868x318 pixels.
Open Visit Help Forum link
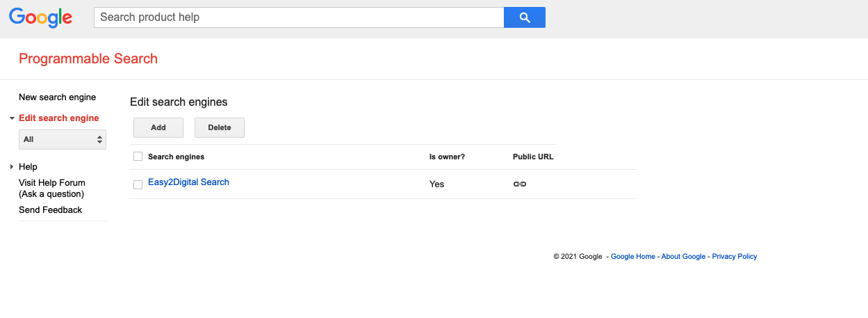coord(52,189)
